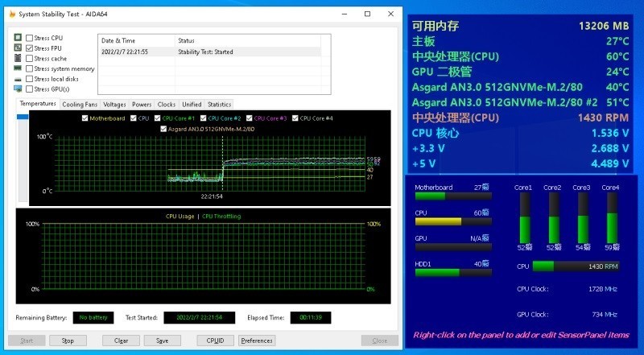Toggle the CPU temperature graph checkbox

pos(133,118)
